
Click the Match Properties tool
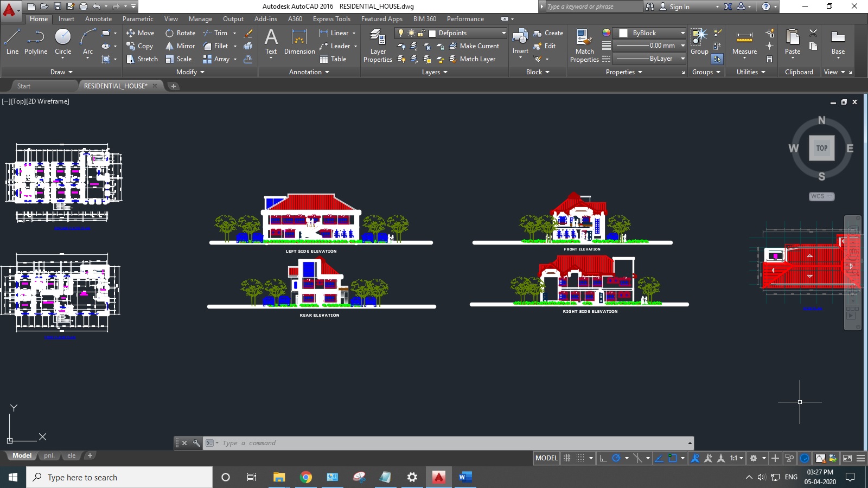tap(584, 43)
